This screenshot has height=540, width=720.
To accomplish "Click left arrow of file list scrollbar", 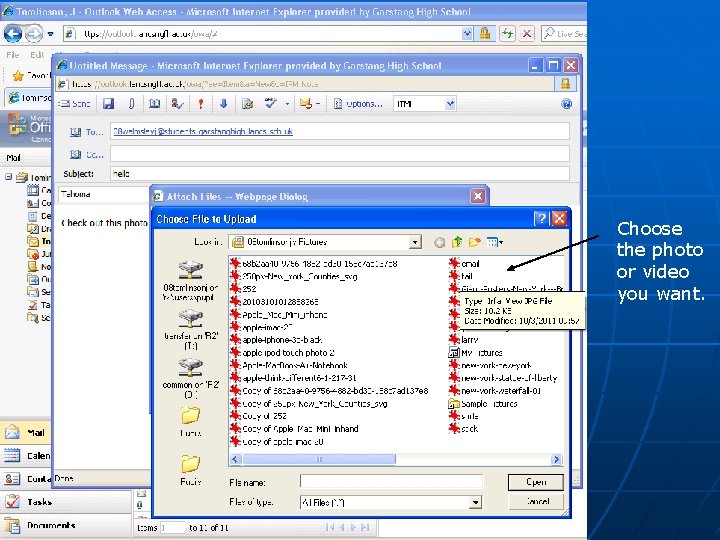I will pyautogui.click(x=236, y=459).
